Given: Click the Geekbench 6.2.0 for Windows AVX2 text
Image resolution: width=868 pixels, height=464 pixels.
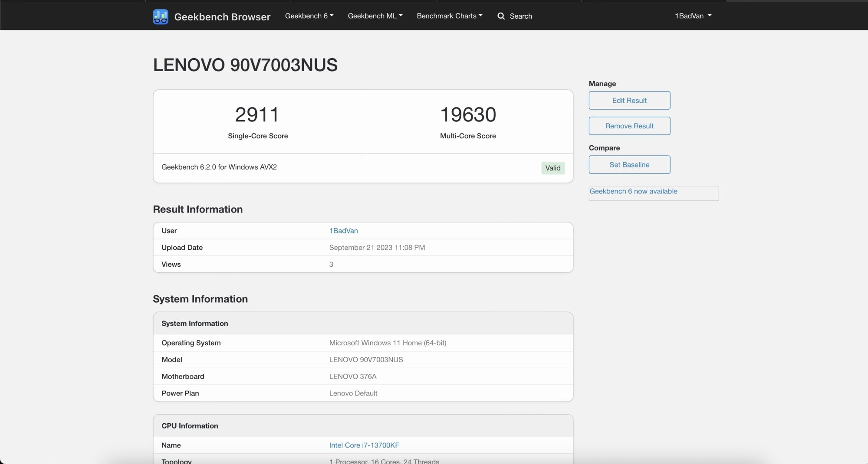Looking at the screenshot, I should click(219, 167).
